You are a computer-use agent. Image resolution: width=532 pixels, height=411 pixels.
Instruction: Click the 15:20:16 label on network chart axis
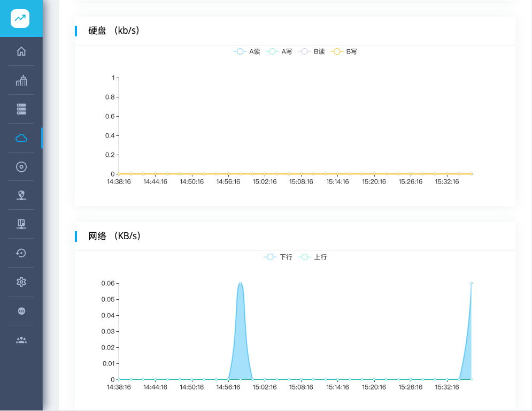coord(374,387)
